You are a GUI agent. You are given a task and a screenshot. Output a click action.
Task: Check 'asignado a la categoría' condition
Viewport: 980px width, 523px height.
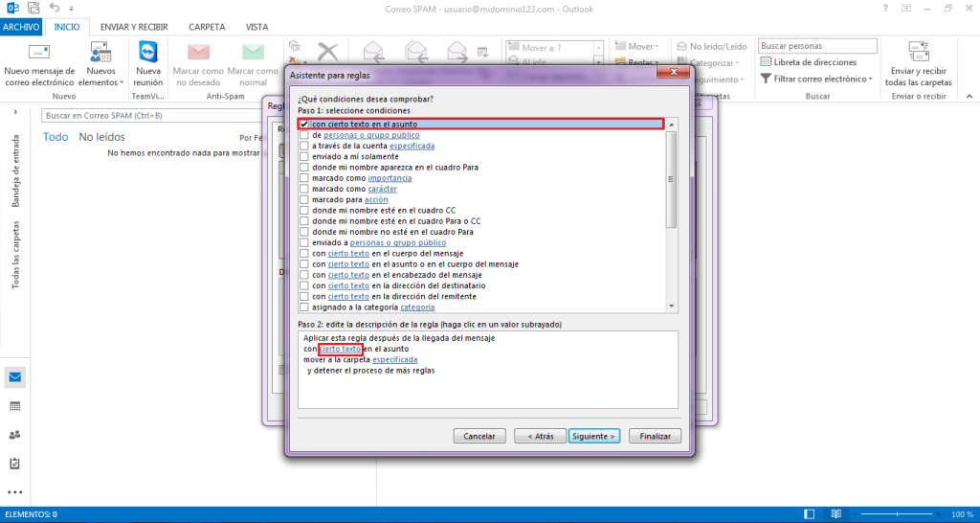click(304, 307)
